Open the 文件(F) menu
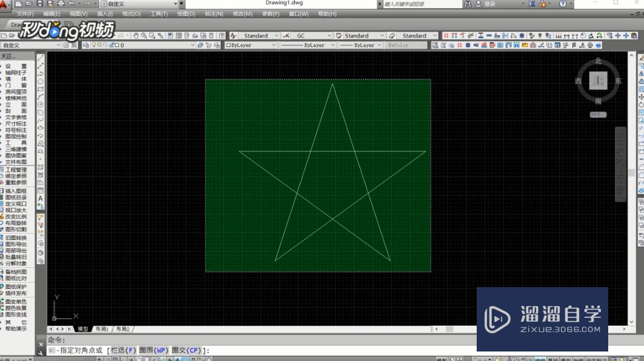The height and width of the screenshot is (361, 644). click(26, 14)
